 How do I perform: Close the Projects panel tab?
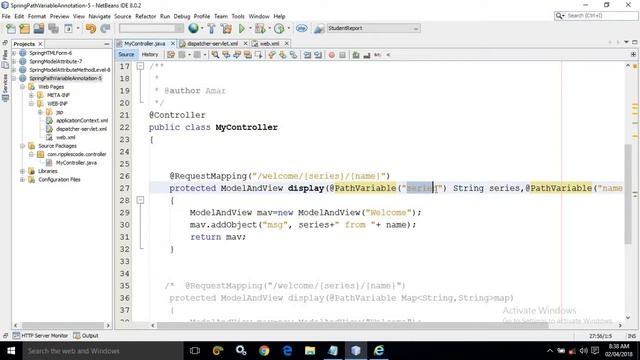[40, 44]
